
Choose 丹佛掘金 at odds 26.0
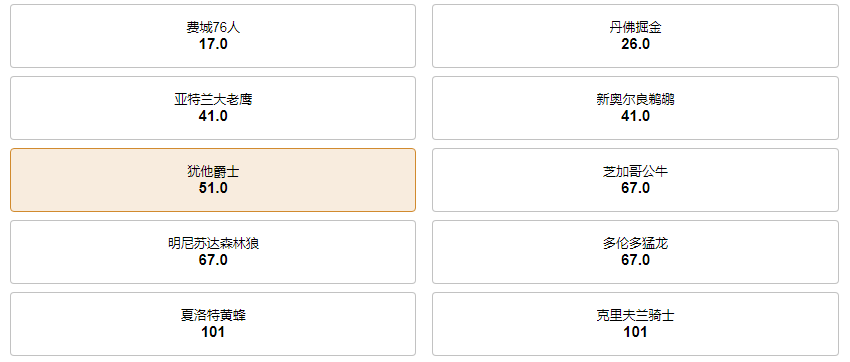pos(635,36)
